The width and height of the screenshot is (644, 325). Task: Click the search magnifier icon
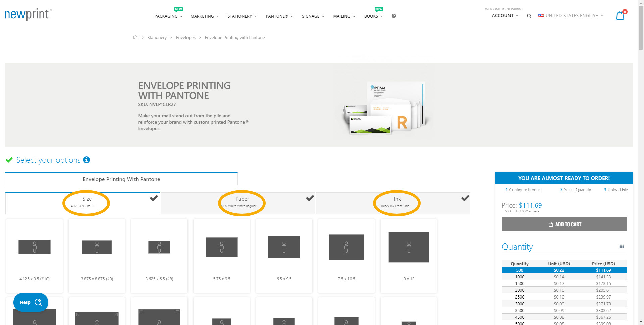[529, 16]
